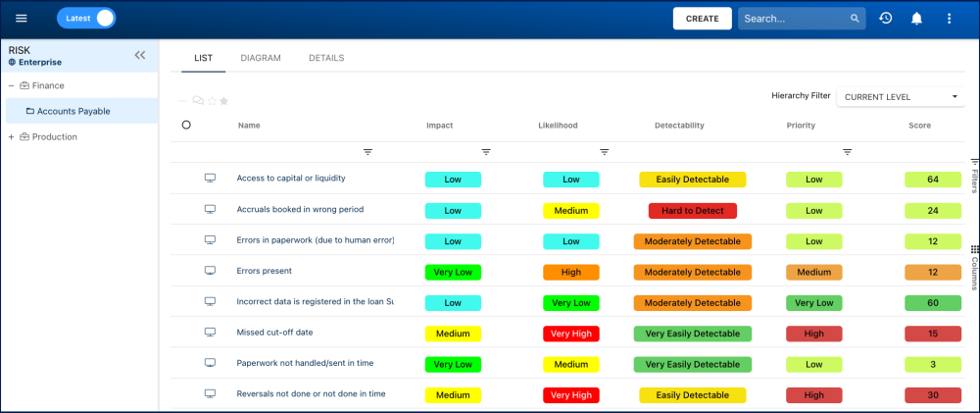Click monitor icon for Incorrect data row
This screenshot has width=980, height=413.
(x=210, y=301)
